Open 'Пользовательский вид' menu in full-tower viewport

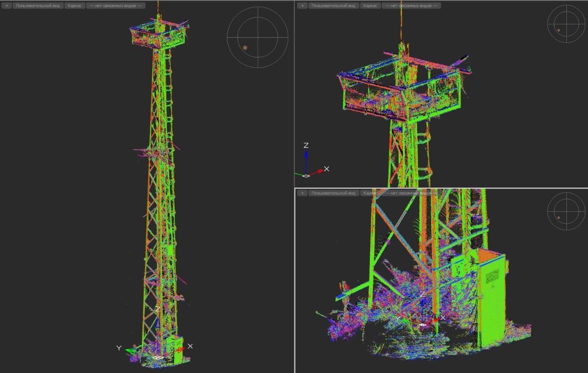pyautogui.click(x=38, y=6)
